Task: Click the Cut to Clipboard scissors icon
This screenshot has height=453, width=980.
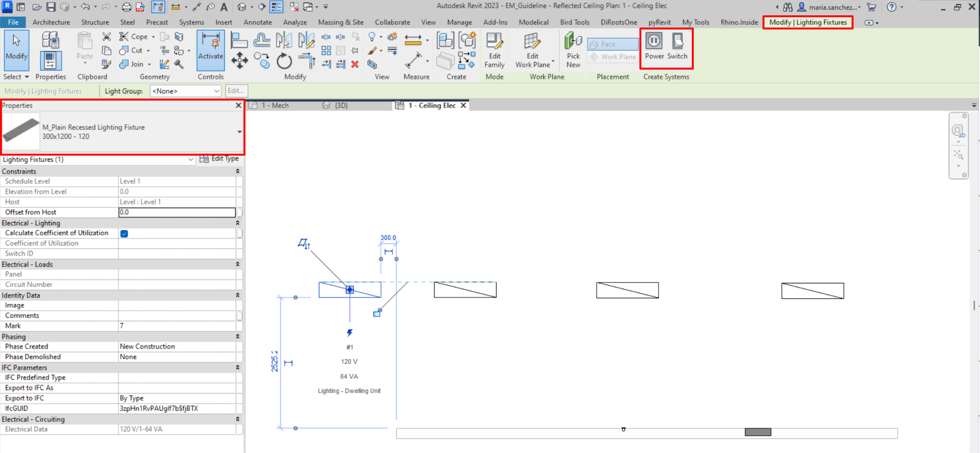Action: coord(107,36)
